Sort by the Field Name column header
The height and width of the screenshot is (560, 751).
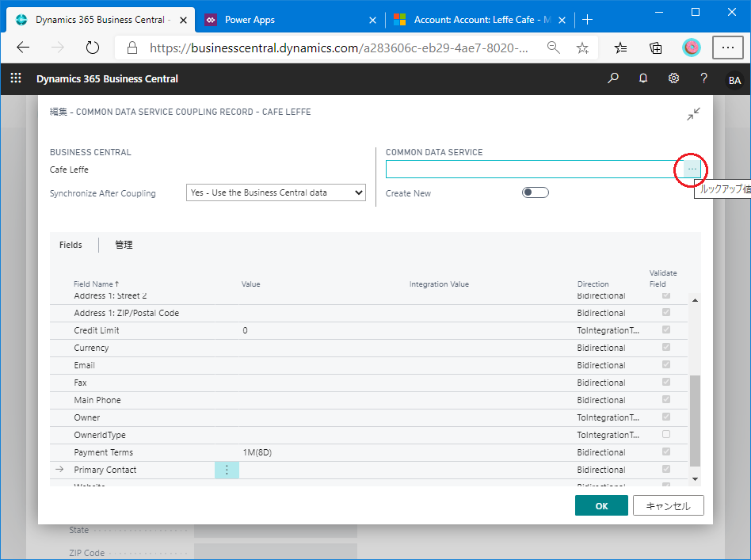pyautogui.click(x=97, y=284)
